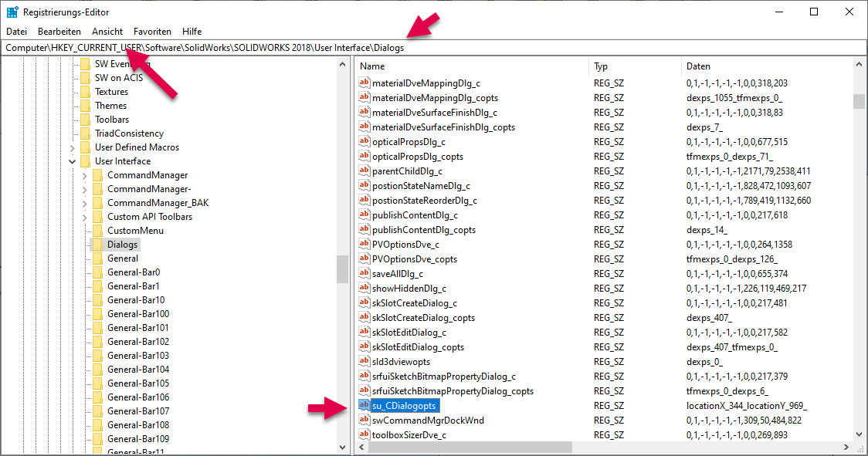This screenshot has height=456, width=868.
Task: Click the Registry Editor app icon in title bar
Action: pyautogui.click(x=12, y=12)
